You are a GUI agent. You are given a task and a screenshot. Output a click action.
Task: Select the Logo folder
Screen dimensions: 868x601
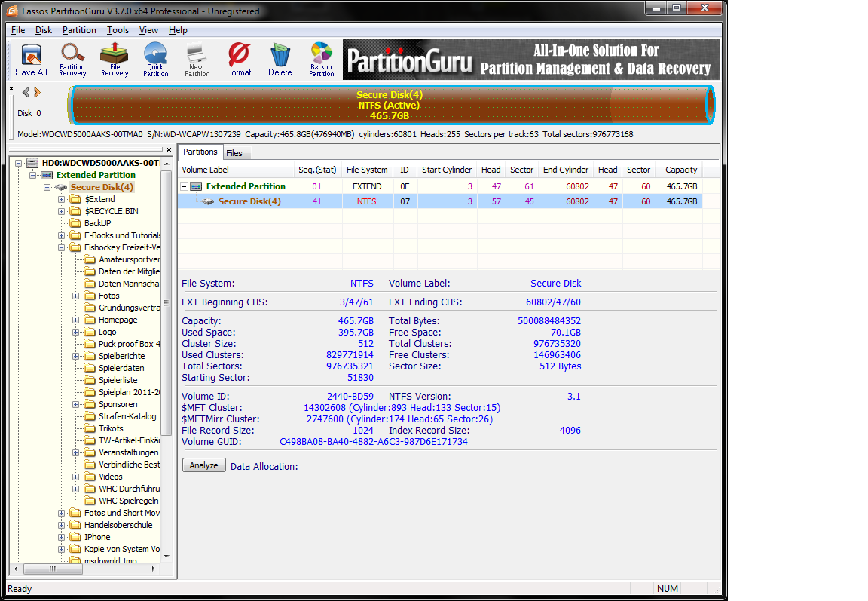[x=108, y=332]
